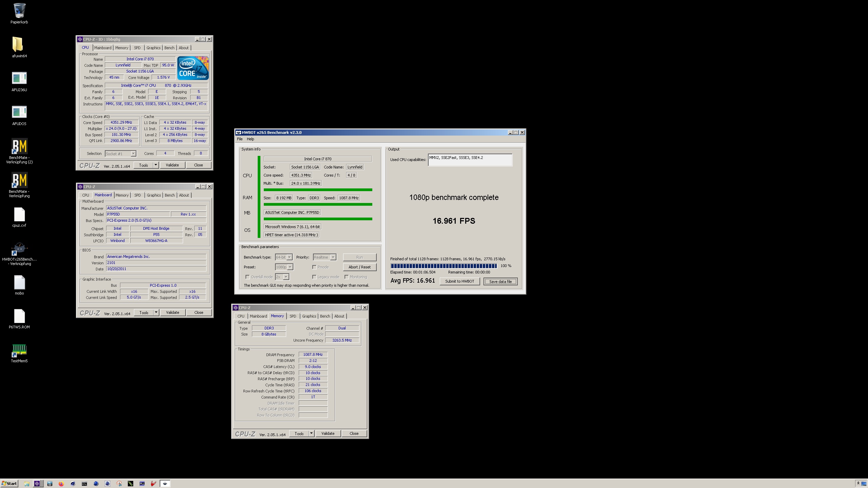Select the AFUDOS desktop icon
This screenshot has height=488, width=868.
click(19, 115)
